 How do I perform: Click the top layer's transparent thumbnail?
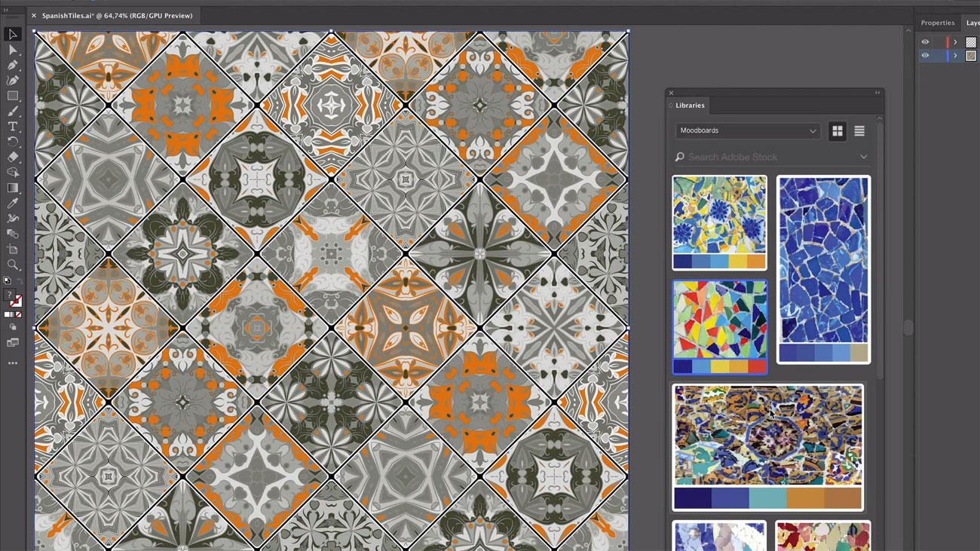(971, 42)
